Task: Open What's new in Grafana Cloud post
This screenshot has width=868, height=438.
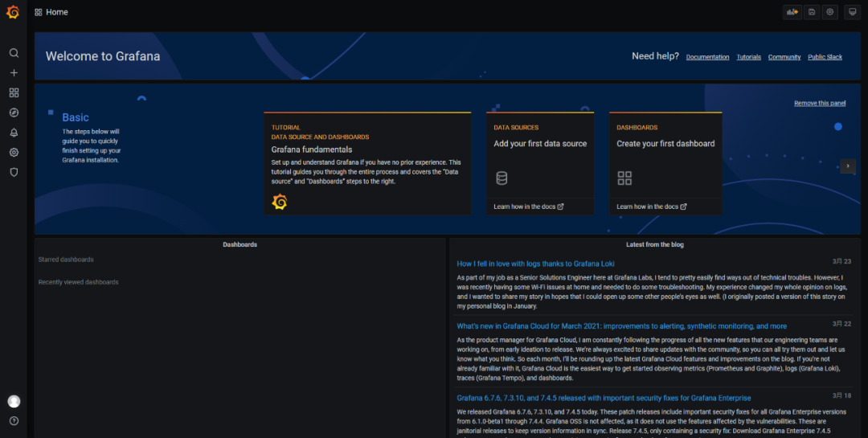Action: (621, 326)
